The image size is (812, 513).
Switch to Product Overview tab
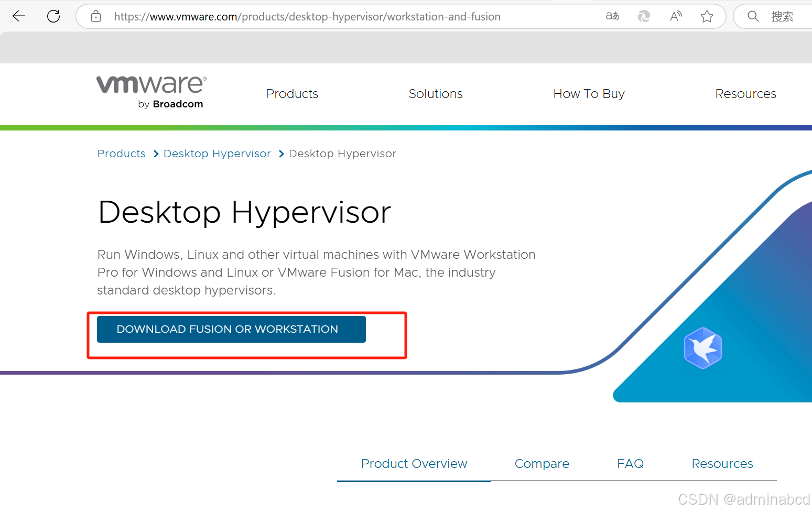point(414,464)
